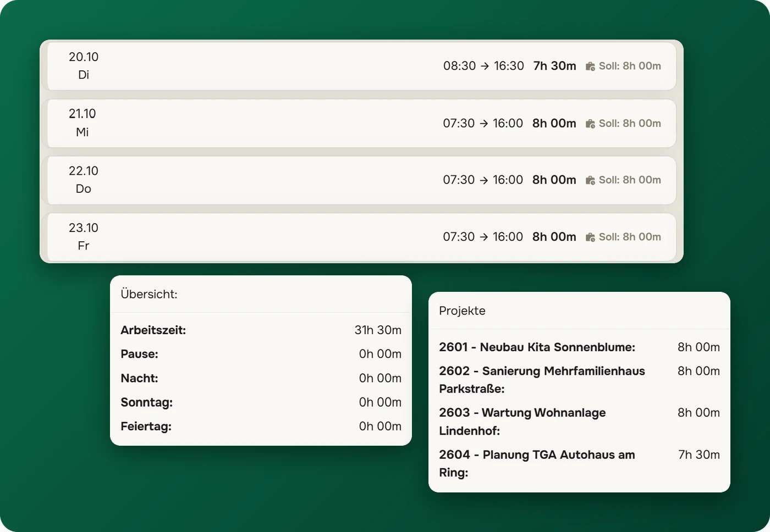Select the 20.10 Di date label

tap(84, 66)
